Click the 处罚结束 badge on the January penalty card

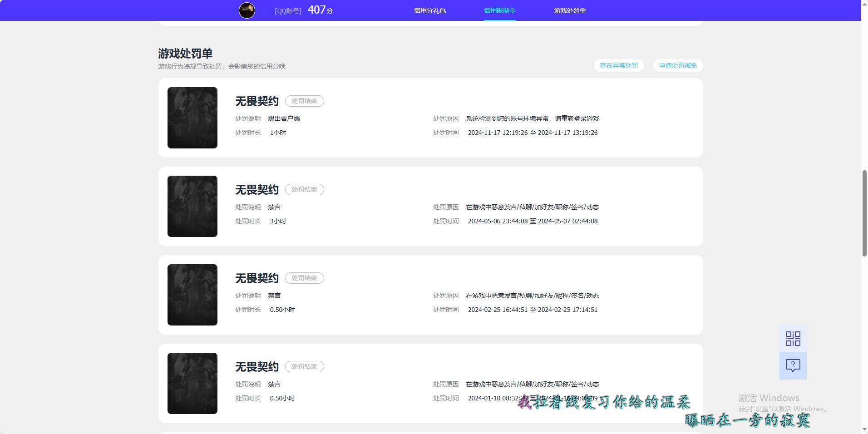click(x=304, y=366)
